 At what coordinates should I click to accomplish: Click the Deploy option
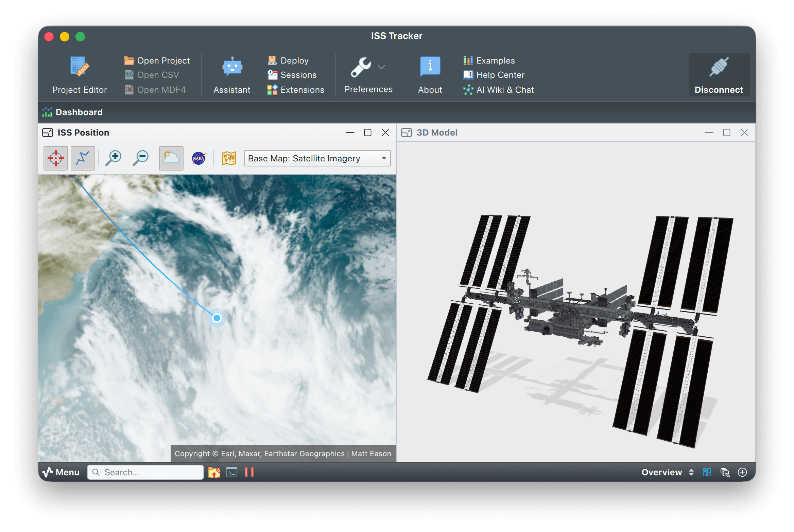[x=288, y=60]
